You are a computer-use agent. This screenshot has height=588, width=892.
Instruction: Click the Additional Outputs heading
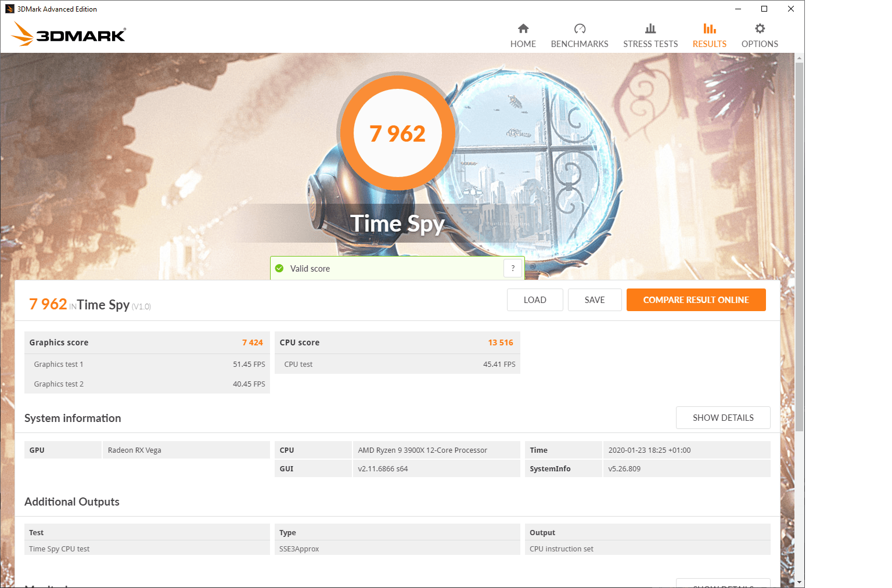click(72, 502)
